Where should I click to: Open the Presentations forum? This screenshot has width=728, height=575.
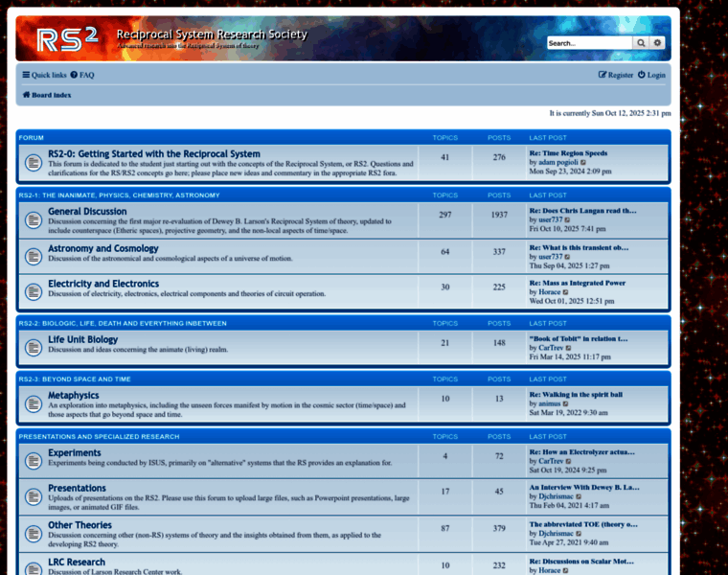tap(77, 488)
